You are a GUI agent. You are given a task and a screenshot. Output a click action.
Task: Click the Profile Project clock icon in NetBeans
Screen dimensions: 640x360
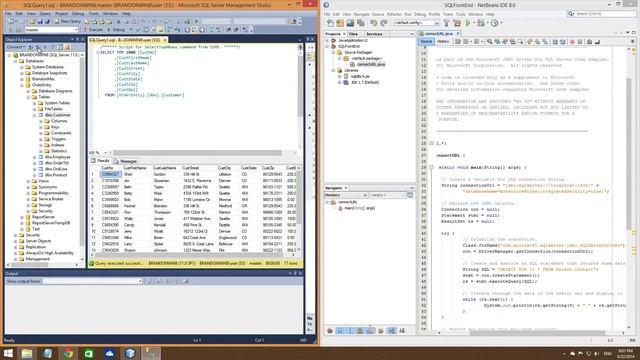click(494, 23)
